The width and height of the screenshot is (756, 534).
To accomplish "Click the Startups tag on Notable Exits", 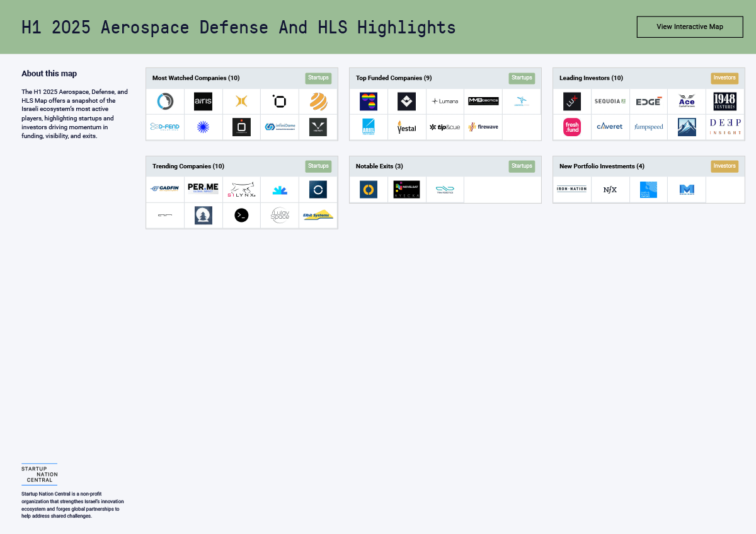I will (x=522, y=166).
